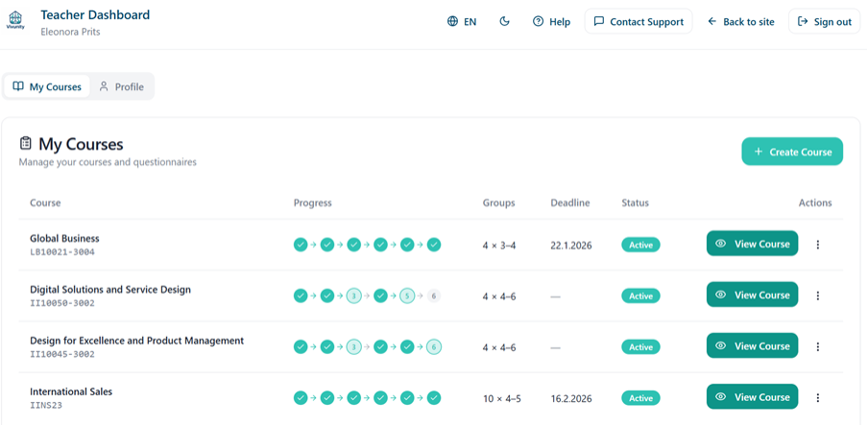This screenshot has height=426, width=868.
Task: Click the user name Eleonora Prits
Action: coord(70,32)
